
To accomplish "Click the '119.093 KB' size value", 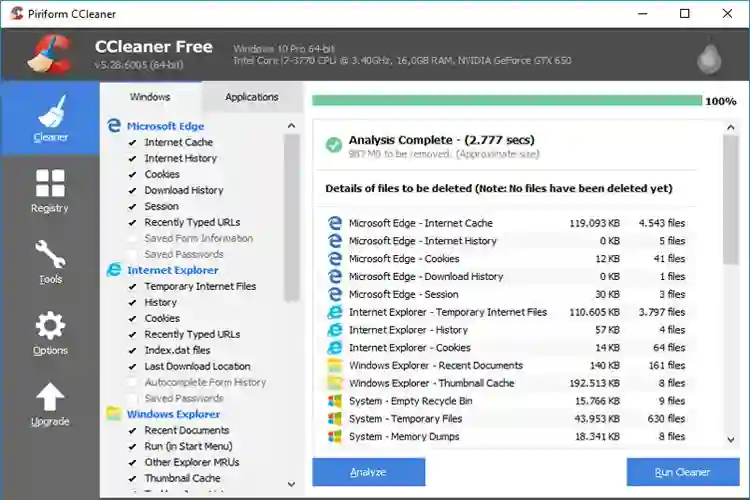I will [595, 223].
